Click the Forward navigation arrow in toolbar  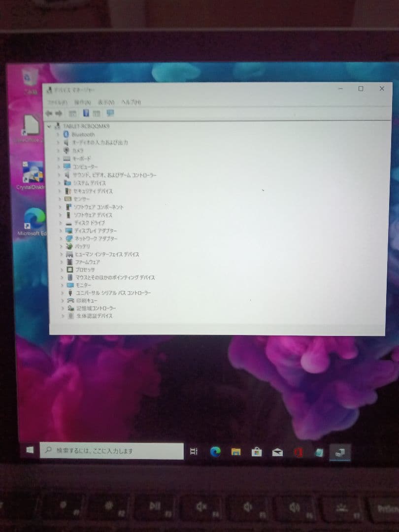tap(58, 113)
